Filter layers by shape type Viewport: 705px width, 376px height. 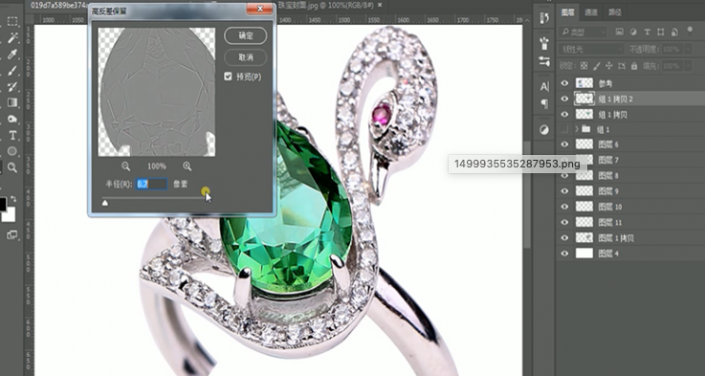[x=660, y=32]
